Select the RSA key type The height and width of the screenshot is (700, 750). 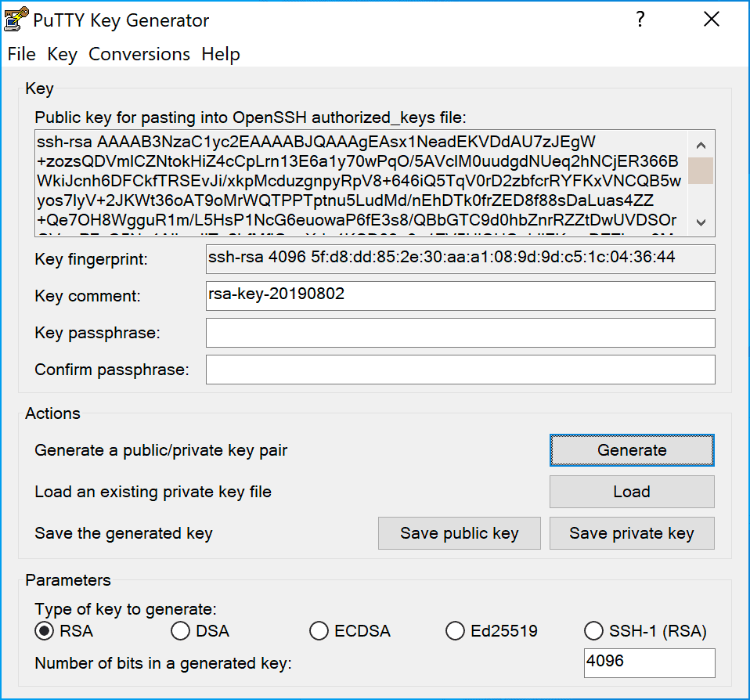[x=44, y=630]
